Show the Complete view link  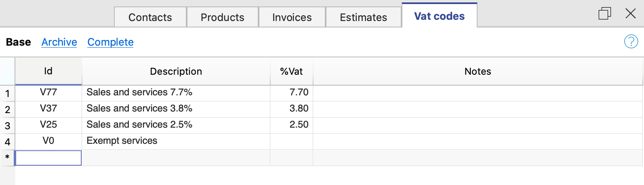point(110,42)
